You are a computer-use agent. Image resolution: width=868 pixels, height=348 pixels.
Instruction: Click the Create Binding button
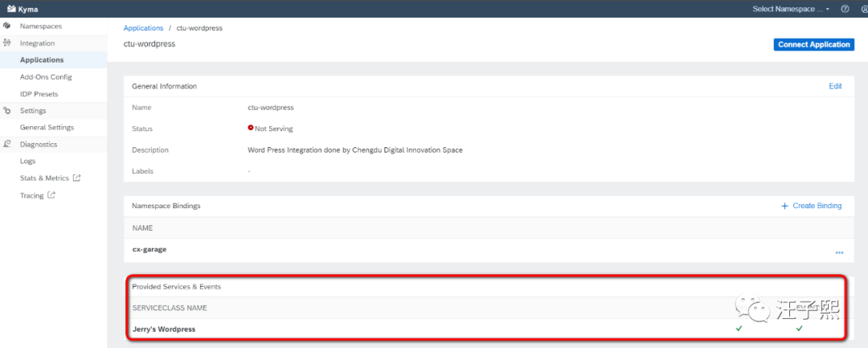[x=811, y=206]
